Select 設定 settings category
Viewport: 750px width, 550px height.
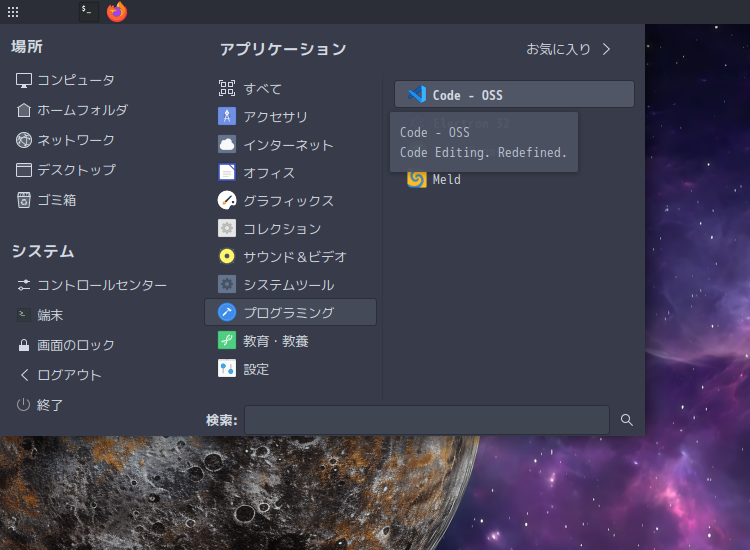pos(290,369)
